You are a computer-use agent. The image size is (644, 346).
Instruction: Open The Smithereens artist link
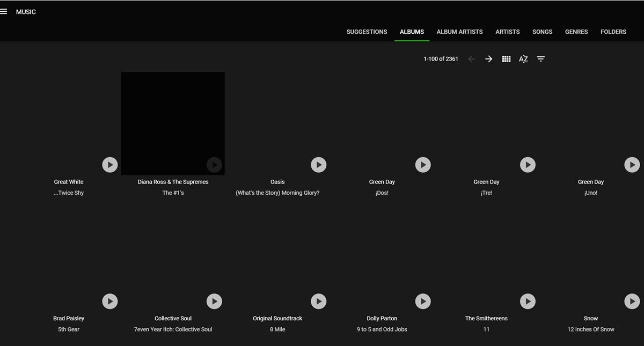click(x=486, y=318)
